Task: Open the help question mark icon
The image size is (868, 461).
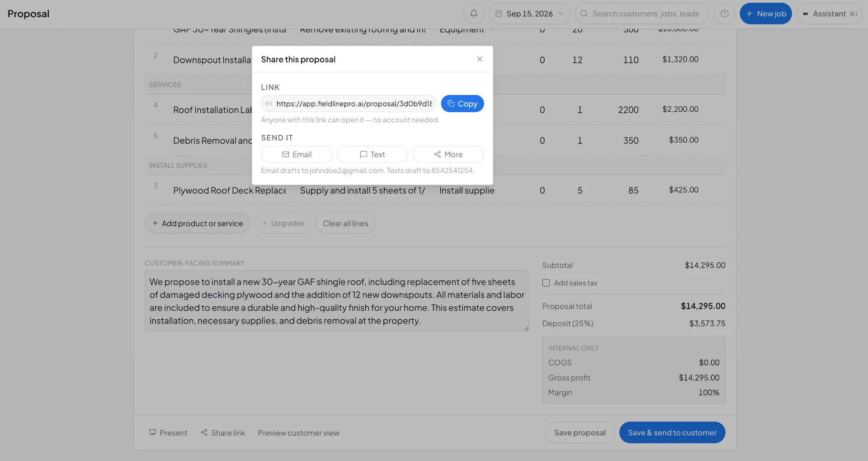Action: pos(724,14)
